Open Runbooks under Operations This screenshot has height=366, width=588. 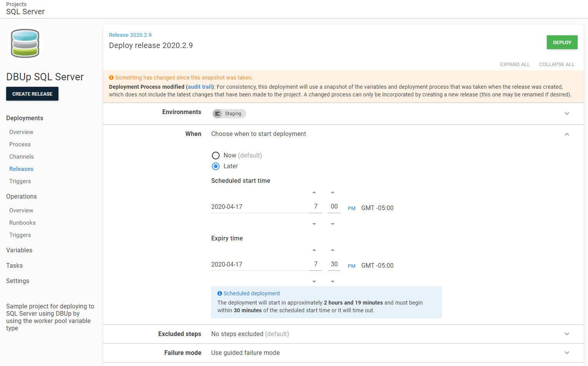click(22, 223)
